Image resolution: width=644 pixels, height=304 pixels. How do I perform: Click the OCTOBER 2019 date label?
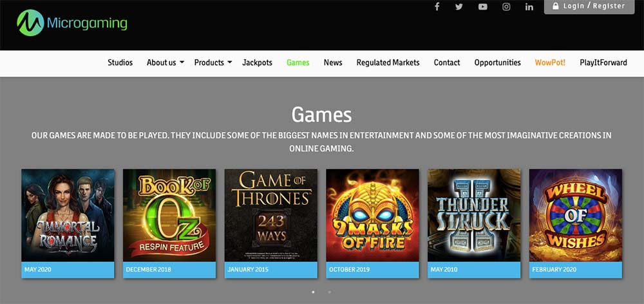pos(350,270)
